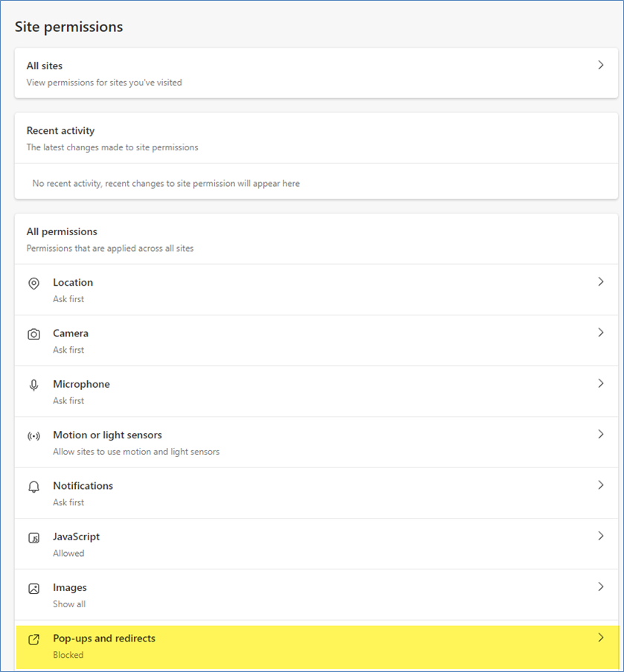Click 'All sites' title text
The height and width of the screenshot is (672, 624).
(45, 66)
